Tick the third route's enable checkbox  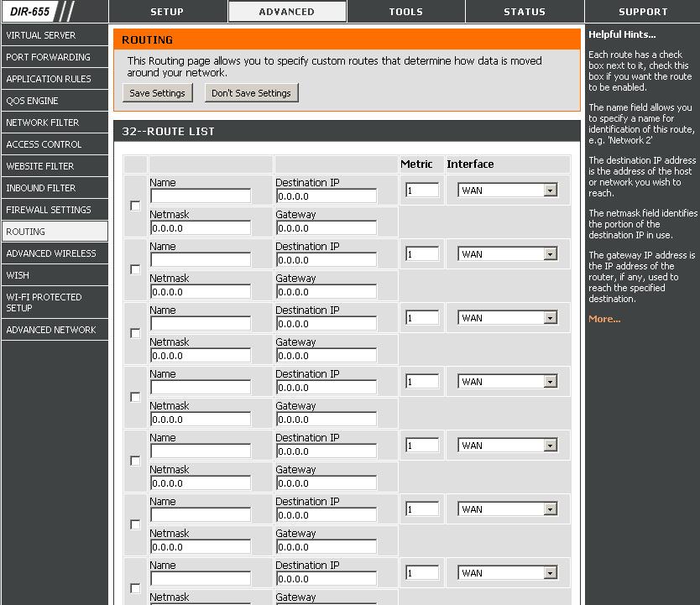click(x=135, y=333)
